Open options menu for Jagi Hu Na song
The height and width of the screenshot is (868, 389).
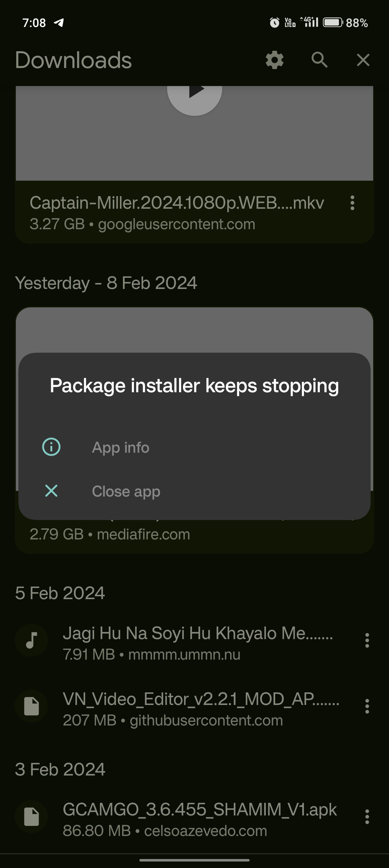tap(367, 640)
